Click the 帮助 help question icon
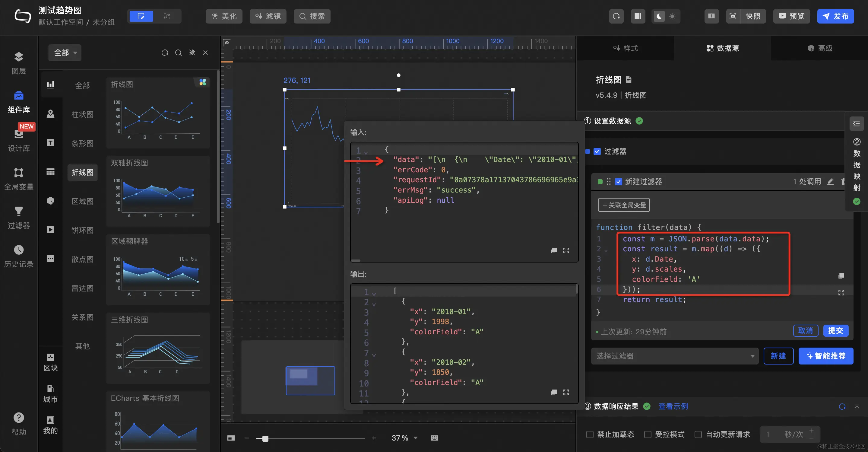 click(x=18, y=418)
